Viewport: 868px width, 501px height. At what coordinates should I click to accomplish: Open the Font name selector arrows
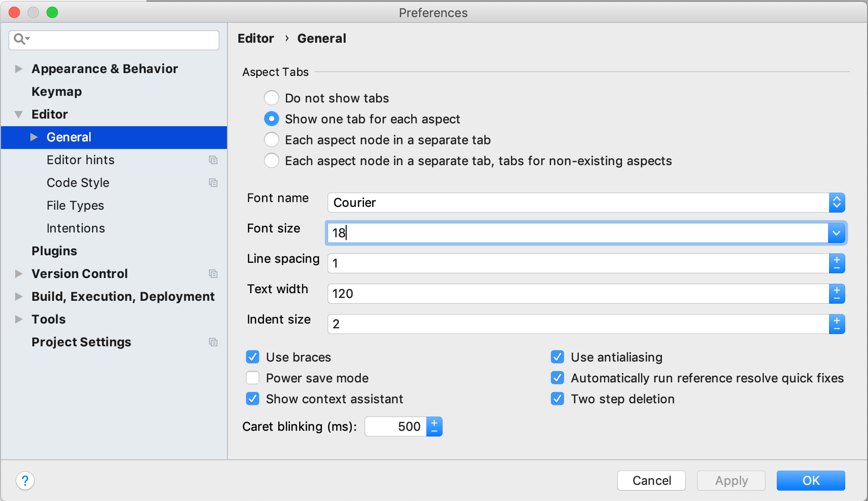(x=837, y=203)
